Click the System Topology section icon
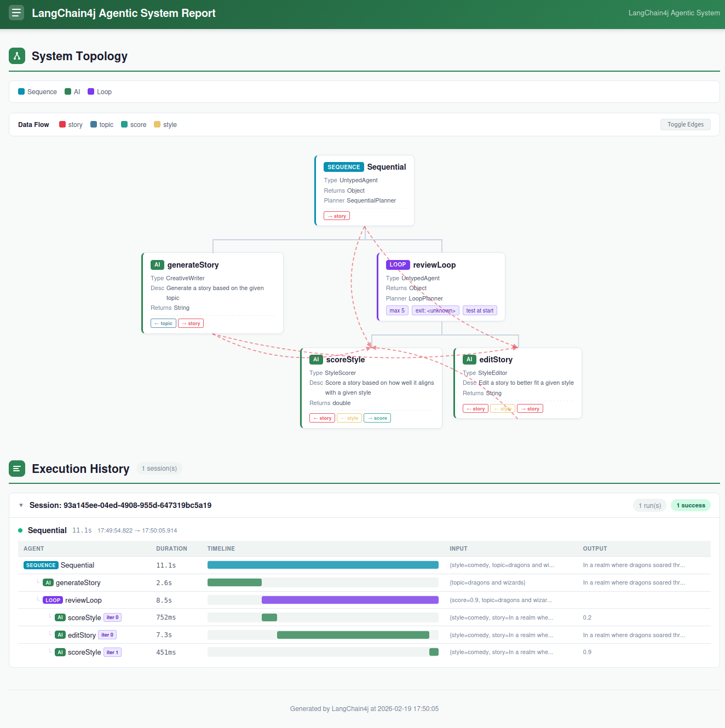This screenshot has width=725, height=728. point(17,56)
